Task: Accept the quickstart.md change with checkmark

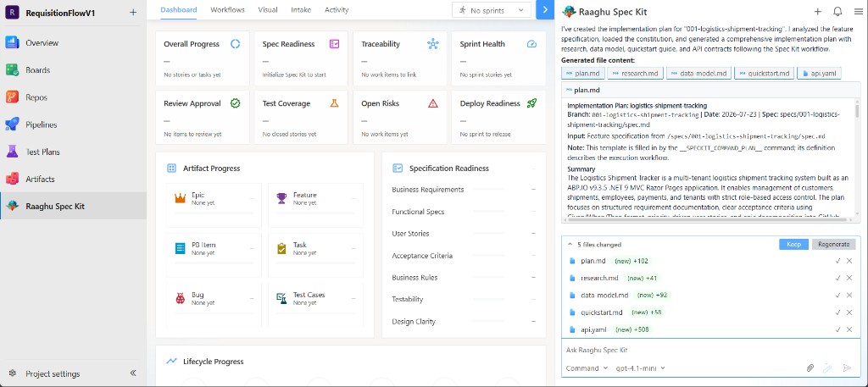Action: tap(838, 312)
